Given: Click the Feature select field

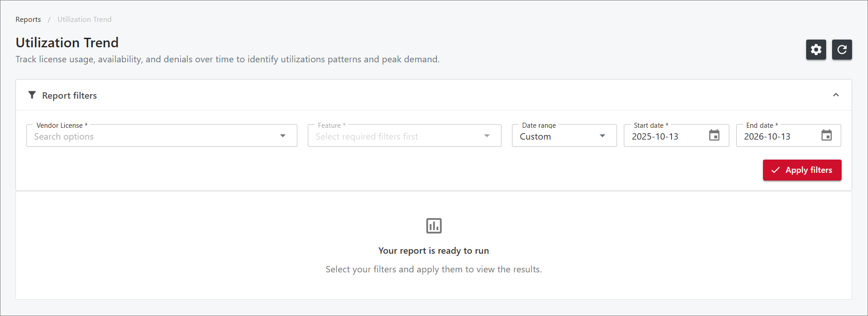Looking at the screenshot, I should (404, 135).
